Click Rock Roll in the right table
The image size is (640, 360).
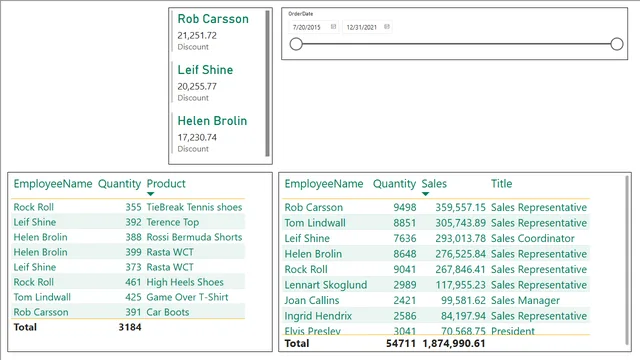coord(306,269)
